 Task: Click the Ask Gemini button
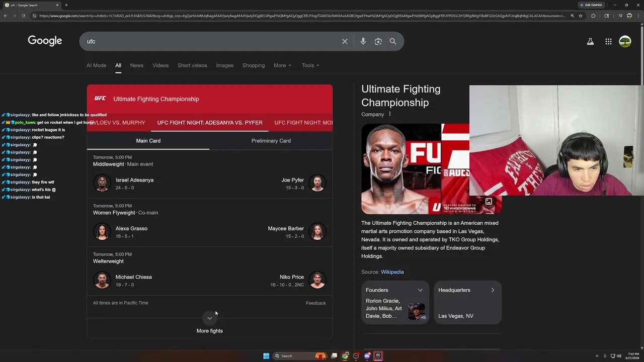[x=591, y=5]
